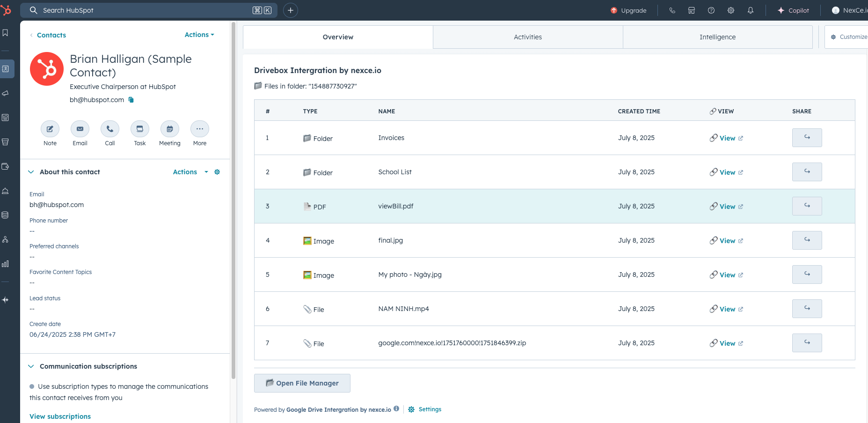Share the School List folder

[807, 172]
